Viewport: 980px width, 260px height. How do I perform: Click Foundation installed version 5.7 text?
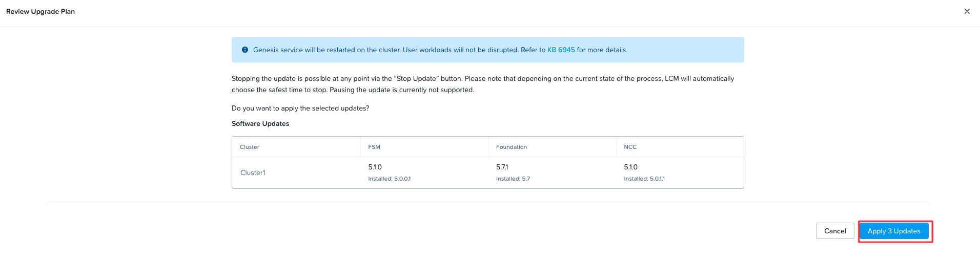tap(513, 179)
